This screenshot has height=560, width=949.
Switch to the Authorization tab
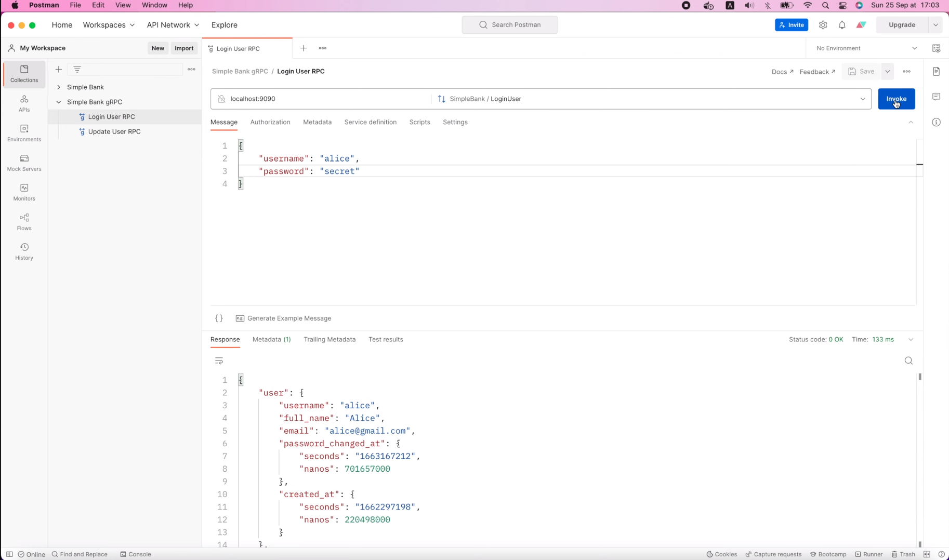[270, 122]
